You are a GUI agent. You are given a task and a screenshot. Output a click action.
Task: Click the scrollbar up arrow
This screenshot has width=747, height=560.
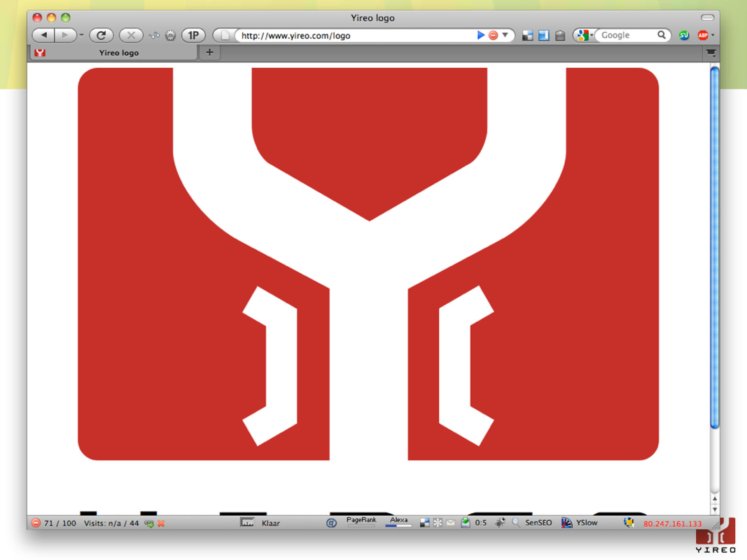715,498
